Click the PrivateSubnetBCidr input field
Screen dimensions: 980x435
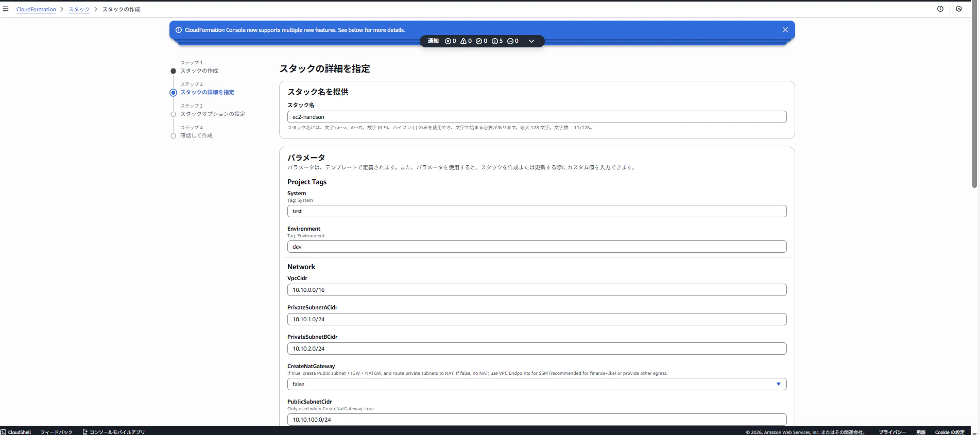tap(537, 349)
